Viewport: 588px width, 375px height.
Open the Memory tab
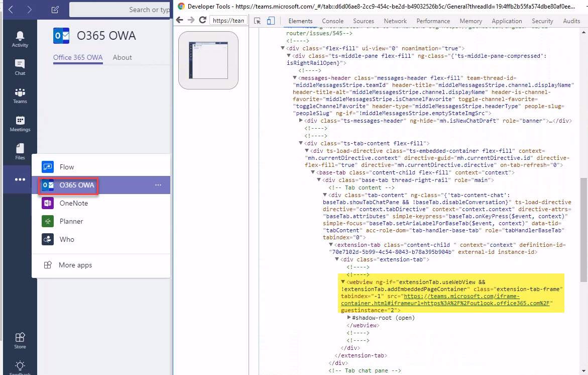point(471,21)
